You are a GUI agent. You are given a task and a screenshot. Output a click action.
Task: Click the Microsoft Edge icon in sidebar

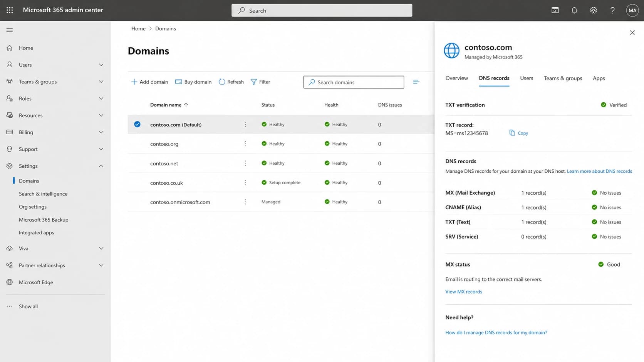click(10, 282)
